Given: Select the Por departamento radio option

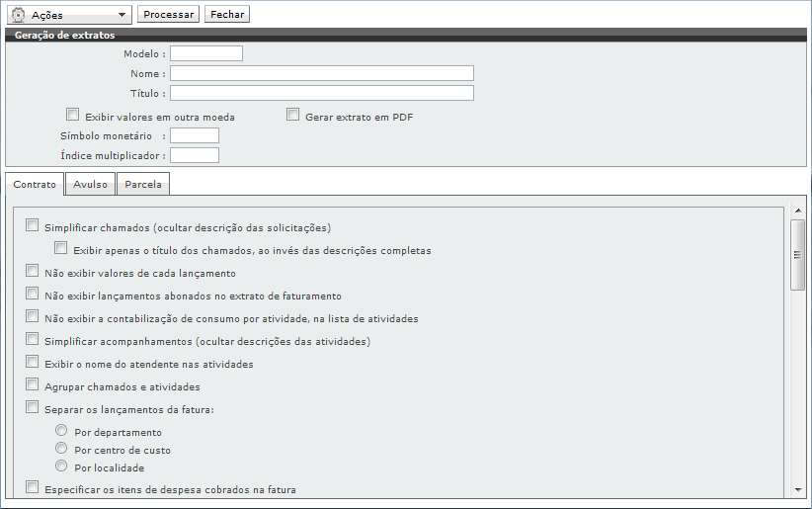Looking at the screenshot, I should tap(62, 431).
